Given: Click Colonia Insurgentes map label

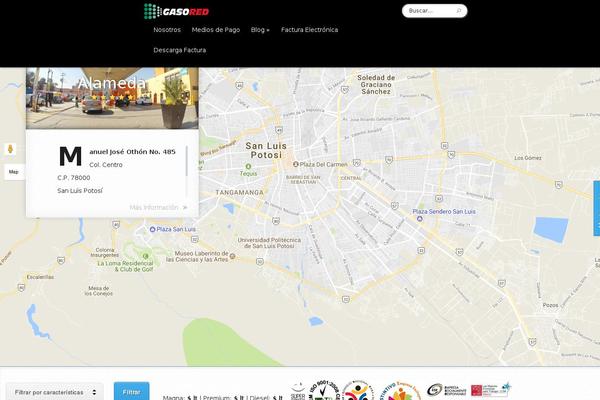Looking at the screenshot, I should (x=105, y=252).
